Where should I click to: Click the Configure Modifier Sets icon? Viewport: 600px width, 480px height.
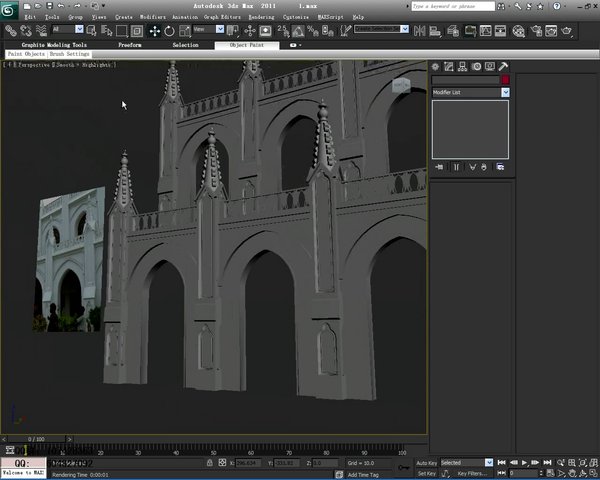click(x=500, y=167)
